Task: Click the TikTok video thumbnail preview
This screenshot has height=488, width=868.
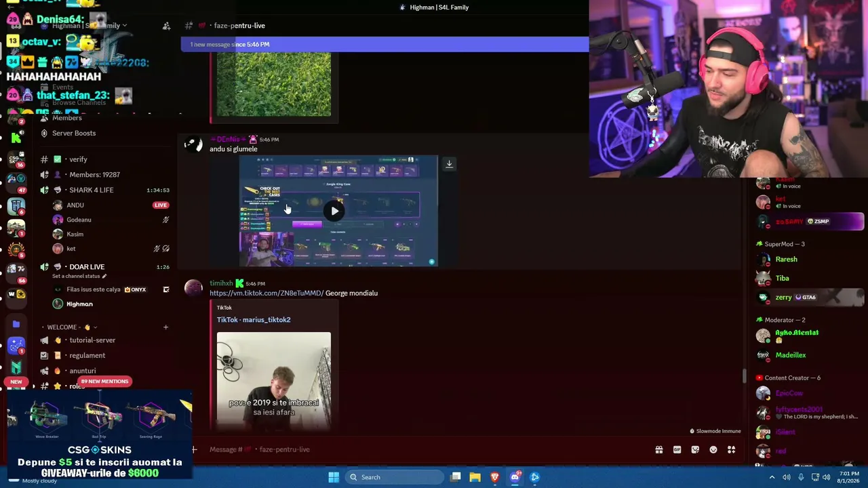Action: click(274, 381)
